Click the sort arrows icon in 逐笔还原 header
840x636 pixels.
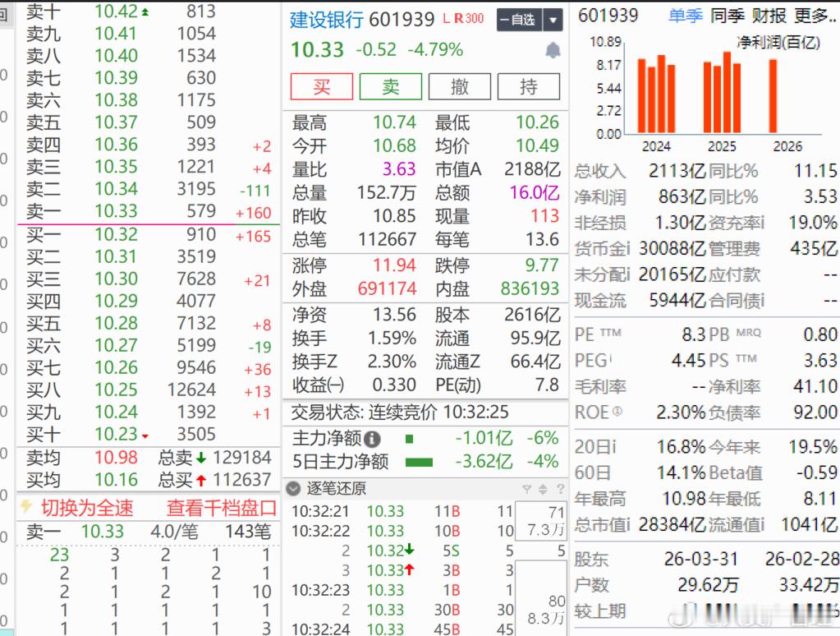pyautogui.click(x=544, y=489)
